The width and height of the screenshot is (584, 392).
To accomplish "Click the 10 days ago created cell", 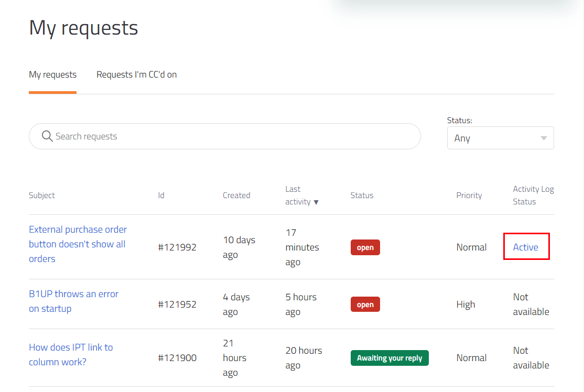I will pyautogui.click(x=239, y=247).
